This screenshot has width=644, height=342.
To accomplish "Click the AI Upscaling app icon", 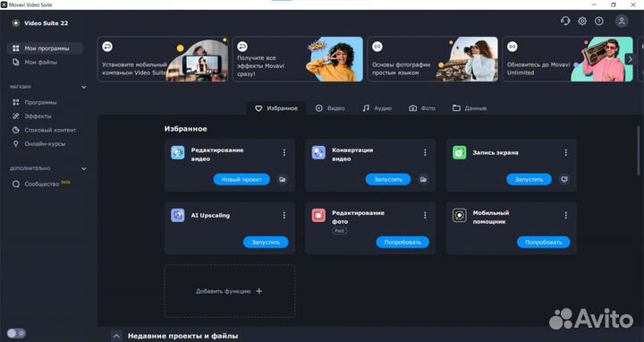I will tap(178, 215).
